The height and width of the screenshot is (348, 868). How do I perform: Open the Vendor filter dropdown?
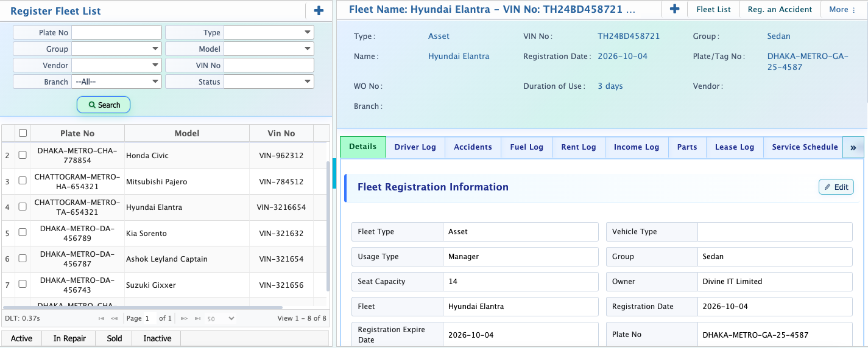click(x=116, y=65)
